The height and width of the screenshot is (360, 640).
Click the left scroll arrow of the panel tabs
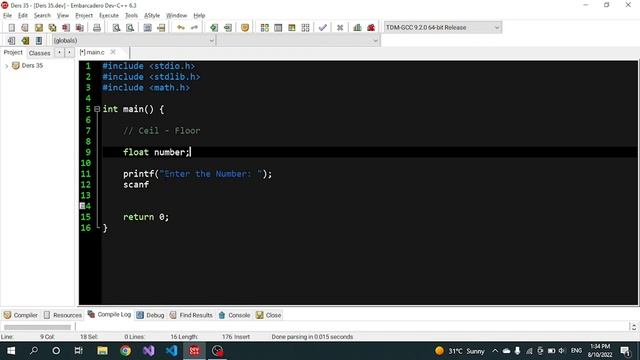59,53
